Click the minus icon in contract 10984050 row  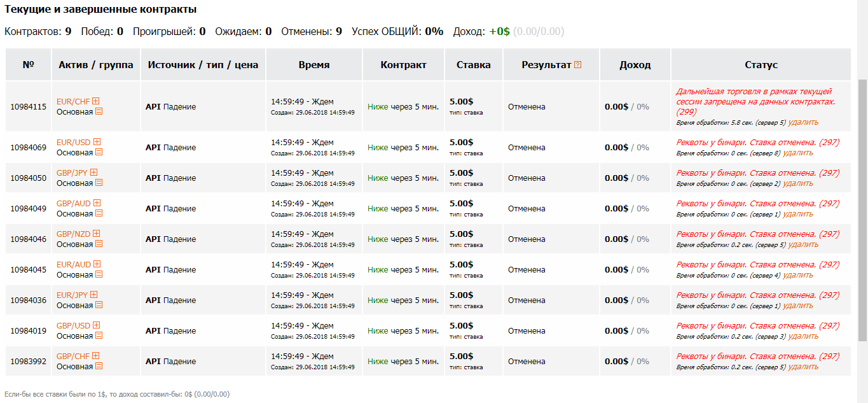tap(99, 183)
